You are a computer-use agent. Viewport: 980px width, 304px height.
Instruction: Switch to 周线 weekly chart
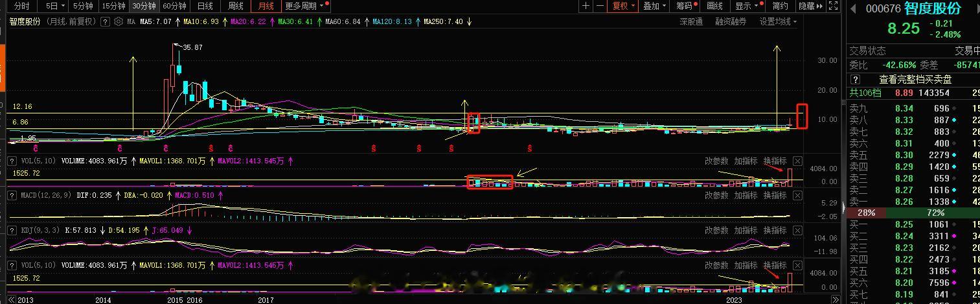(x=236, y=6)
